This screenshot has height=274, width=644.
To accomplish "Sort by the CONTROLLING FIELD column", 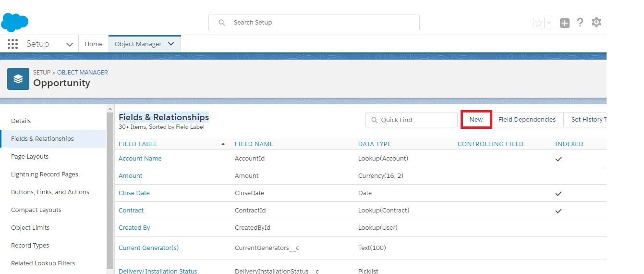I will [x=490, y=144].
